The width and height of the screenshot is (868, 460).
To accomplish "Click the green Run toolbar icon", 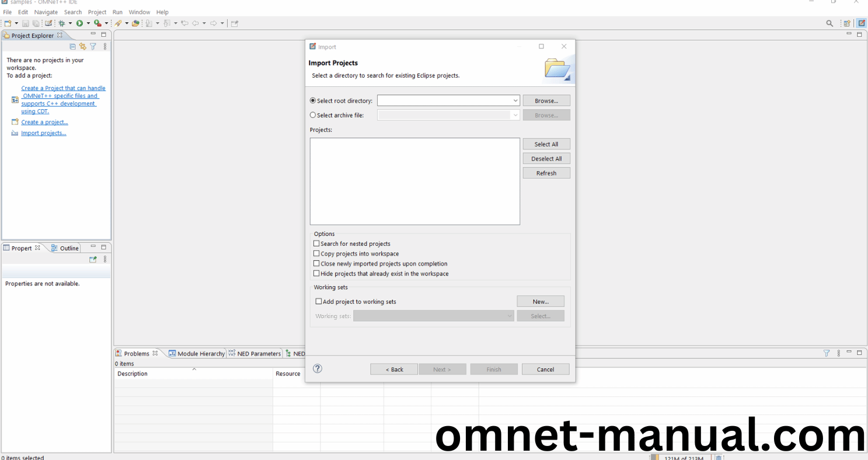I will click(x=79, y=23).
